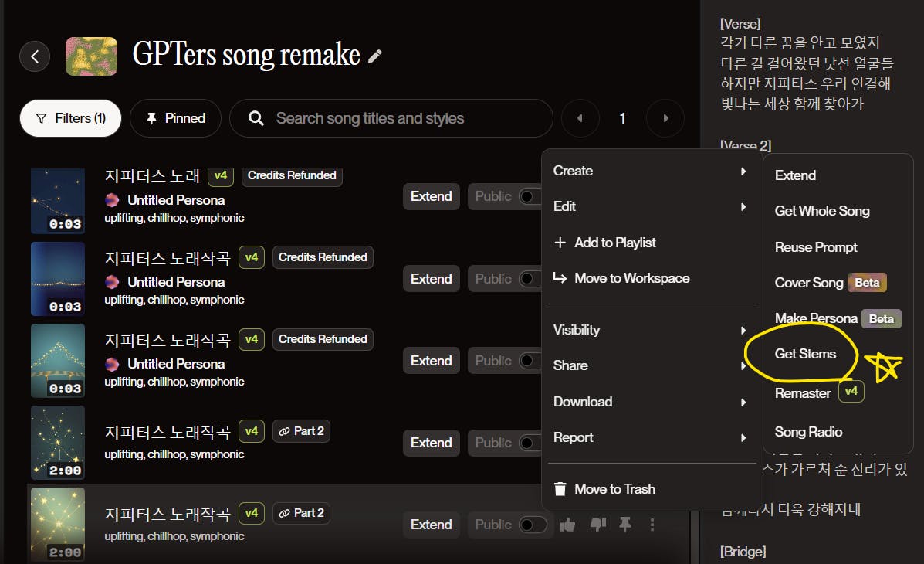Toggle Public on the third Credits Refunded song

click(530, 361)
